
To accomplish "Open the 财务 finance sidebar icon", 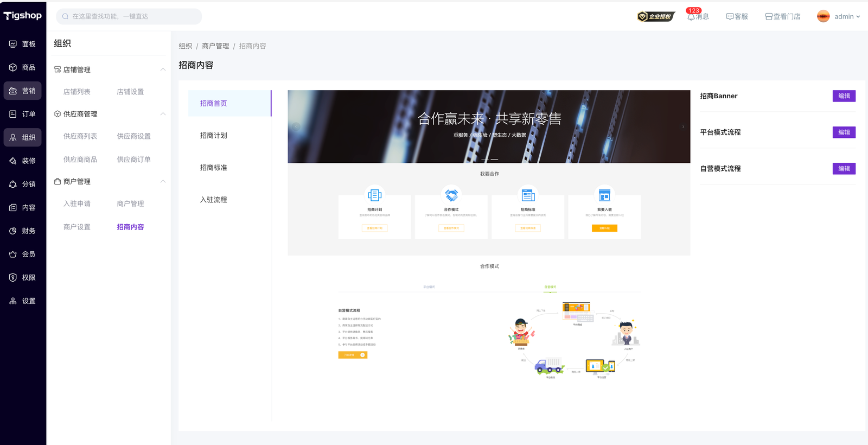I will [x=13, y=231].
